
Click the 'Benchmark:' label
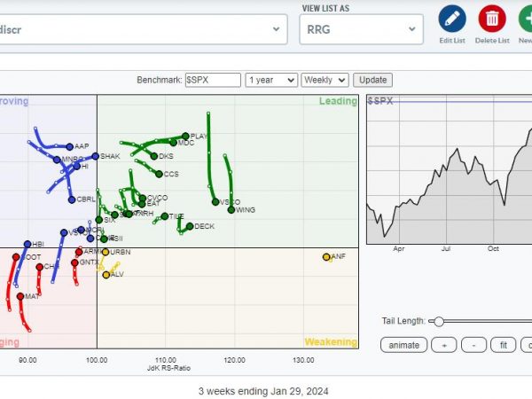point(160,80)
